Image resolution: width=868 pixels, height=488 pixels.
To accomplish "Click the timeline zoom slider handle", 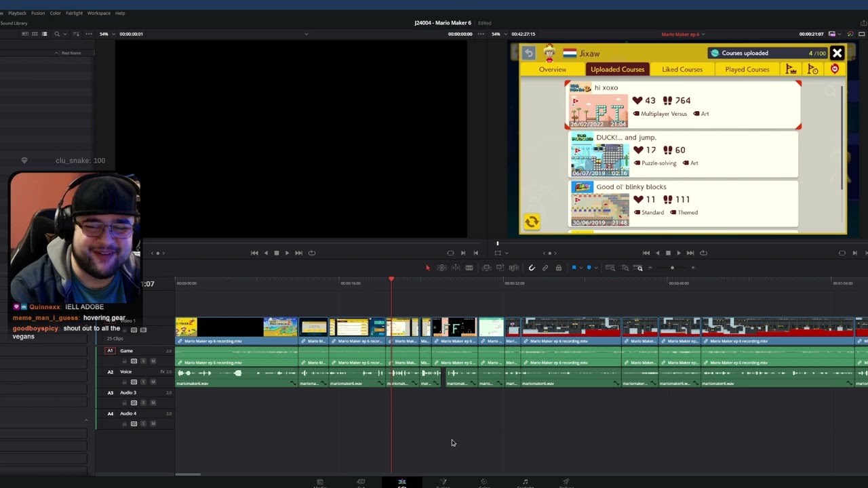I will click(673, 268).
